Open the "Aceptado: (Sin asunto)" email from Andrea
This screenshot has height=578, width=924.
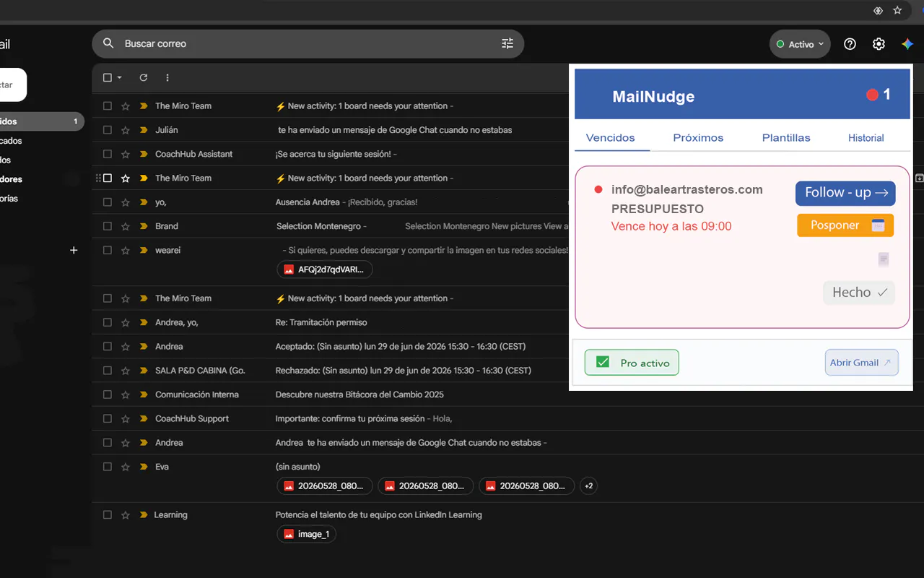tap(401, 346)
